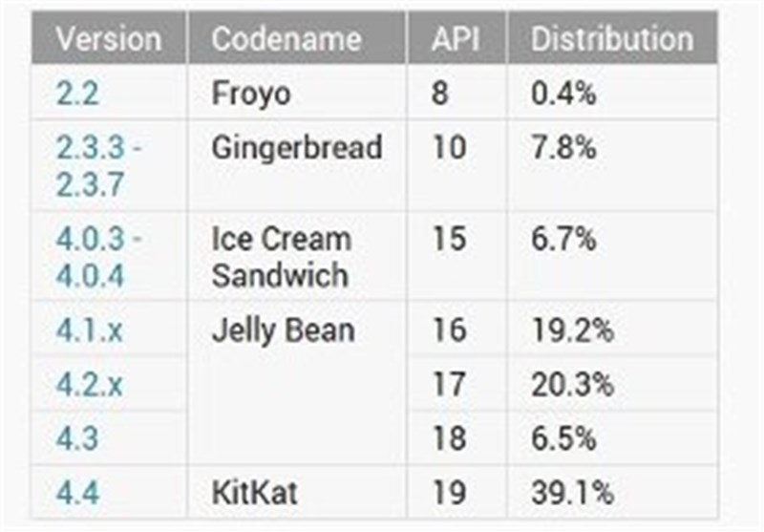
Task: Click the Jelly Bean codename cell
Action: [x=283, y=330]
